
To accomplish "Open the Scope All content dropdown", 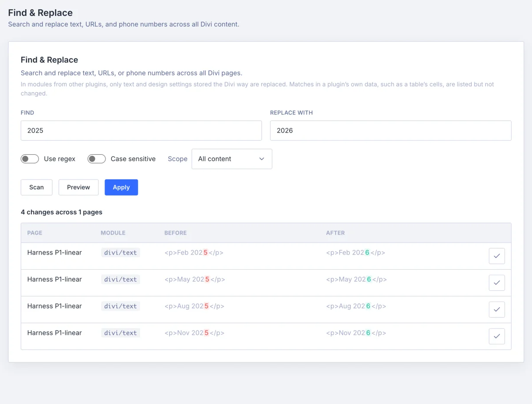I will click(232, 159).
